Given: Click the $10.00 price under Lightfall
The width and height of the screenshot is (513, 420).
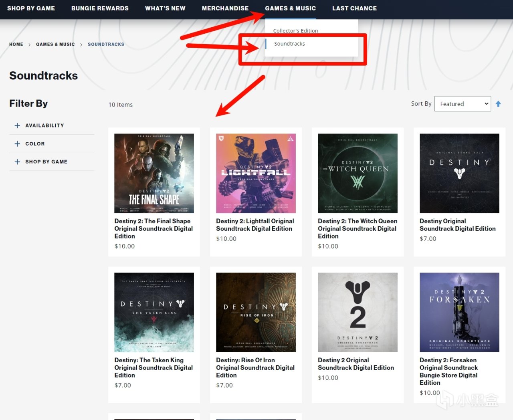Looking at the screenshot, I should click(x=226, y=238).
